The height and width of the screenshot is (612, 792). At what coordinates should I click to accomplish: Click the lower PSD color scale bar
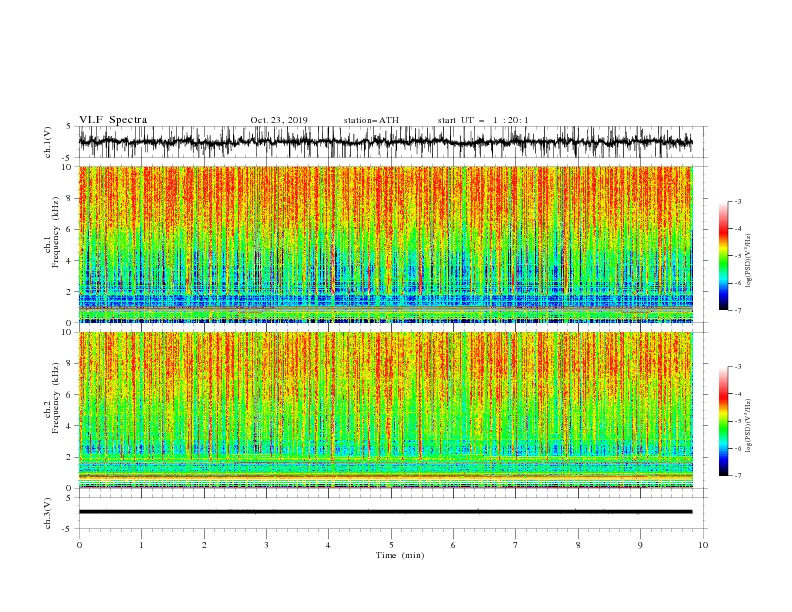[723, 421]
